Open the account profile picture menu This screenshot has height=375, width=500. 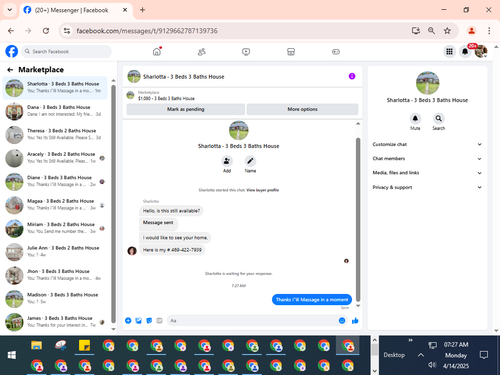pos(481,51)
